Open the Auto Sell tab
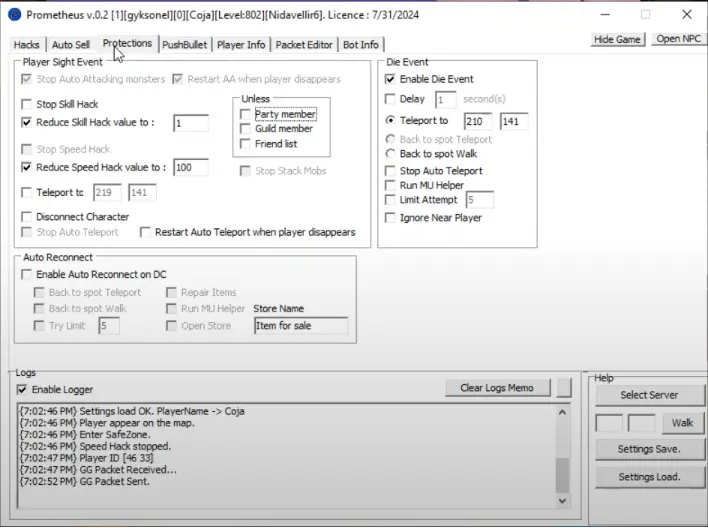This screenshot has height=528, width=708. point(71,45)
